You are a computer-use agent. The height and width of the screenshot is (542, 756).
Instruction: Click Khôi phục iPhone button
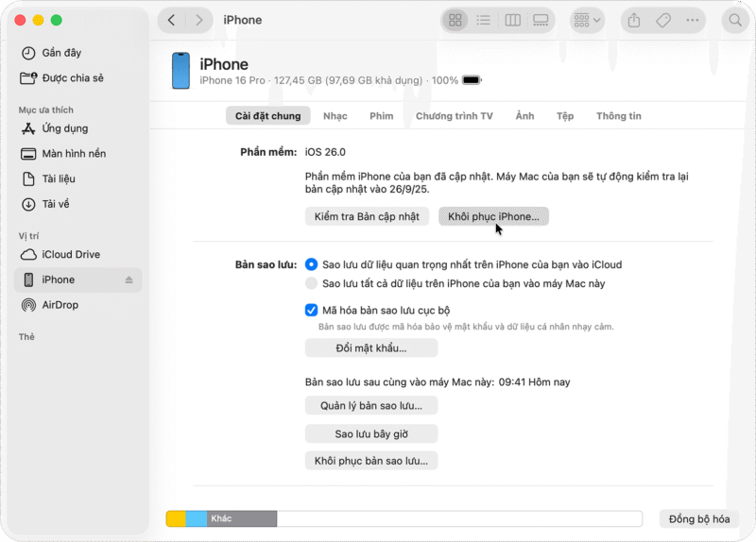tap(493, 217)
